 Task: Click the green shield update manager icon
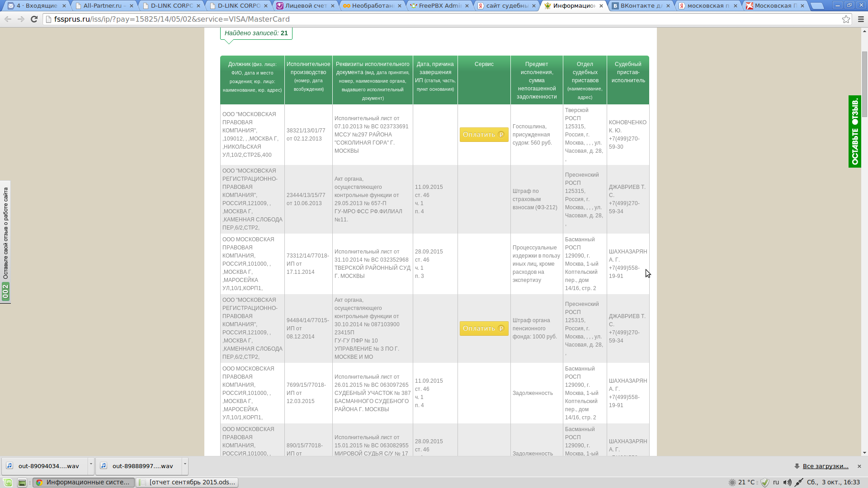tap(765, 482)
